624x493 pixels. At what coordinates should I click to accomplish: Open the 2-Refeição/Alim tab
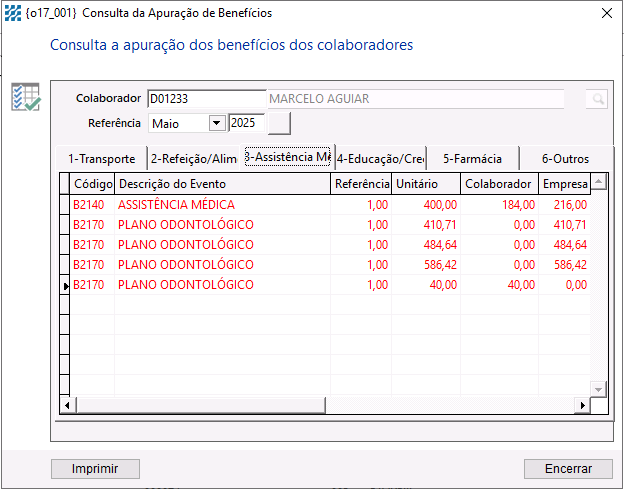tap(193, 158)
